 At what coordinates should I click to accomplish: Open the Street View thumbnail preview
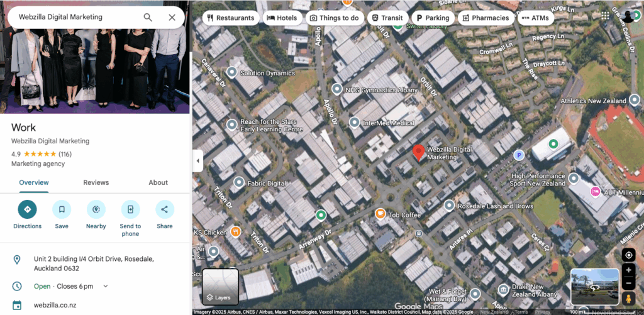point(595,287)
